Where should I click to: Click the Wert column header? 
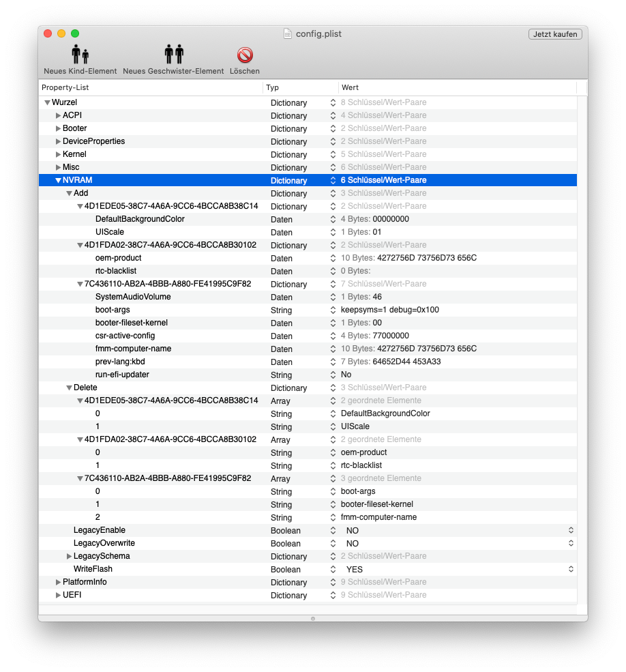(458, 87)
